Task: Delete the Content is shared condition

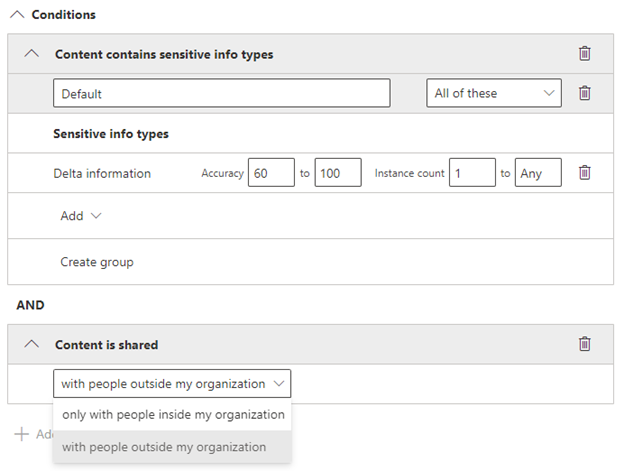Action: pos(585,344)
